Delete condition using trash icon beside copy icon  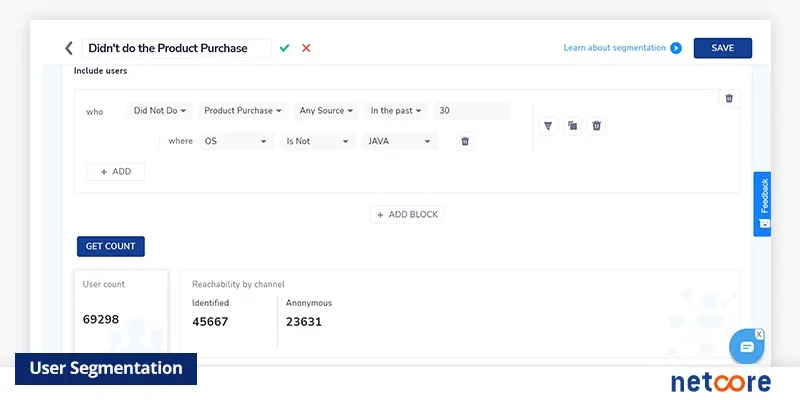[x=596, y=126]
